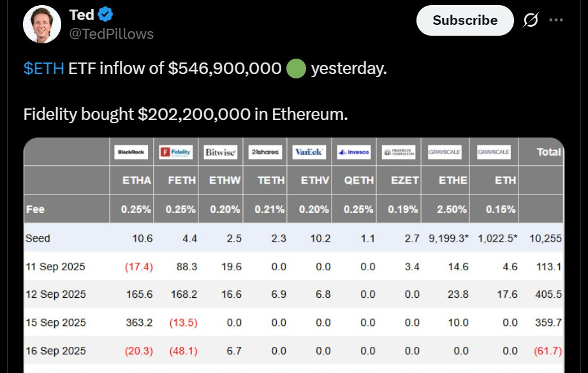588x373 pixels.
Task: Click the Invesco logo in table header
Action: (x=353, y=152)
